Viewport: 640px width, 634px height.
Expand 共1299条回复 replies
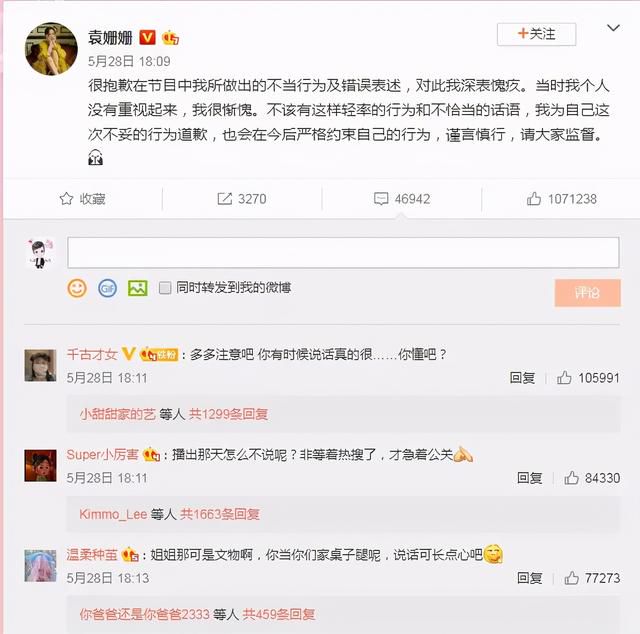click(x=228, y=414)
